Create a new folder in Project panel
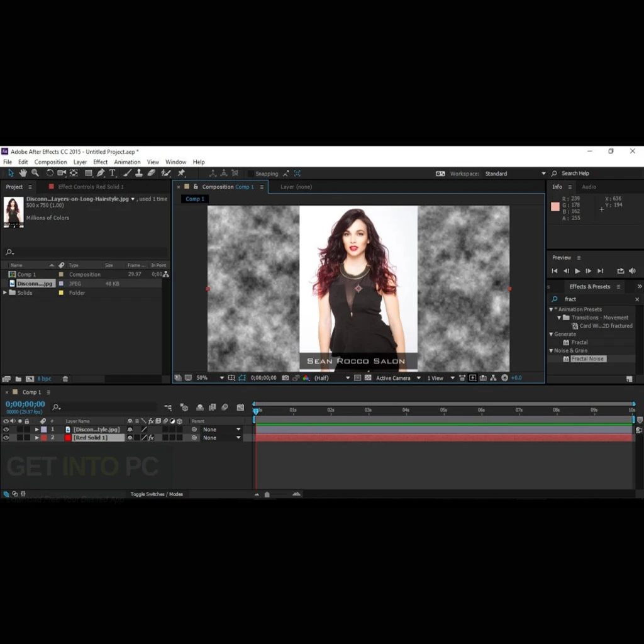 (18, 379)
